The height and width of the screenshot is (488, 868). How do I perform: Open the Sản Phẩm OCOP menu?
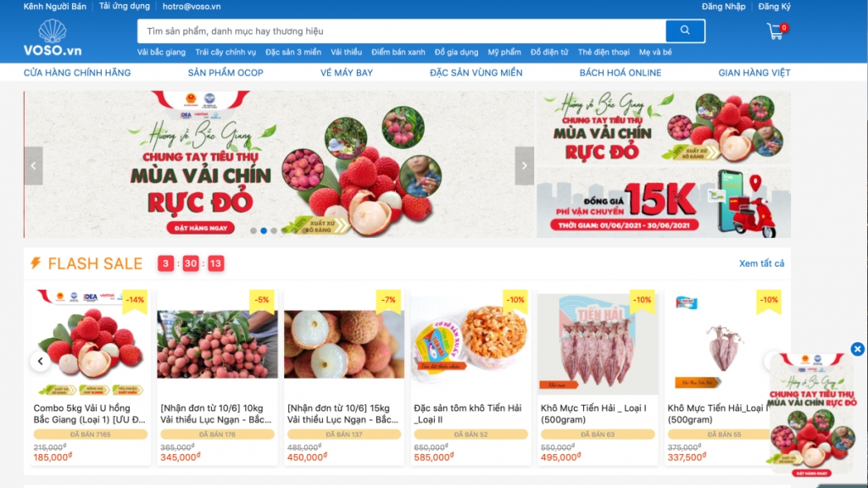click(225, 73)
